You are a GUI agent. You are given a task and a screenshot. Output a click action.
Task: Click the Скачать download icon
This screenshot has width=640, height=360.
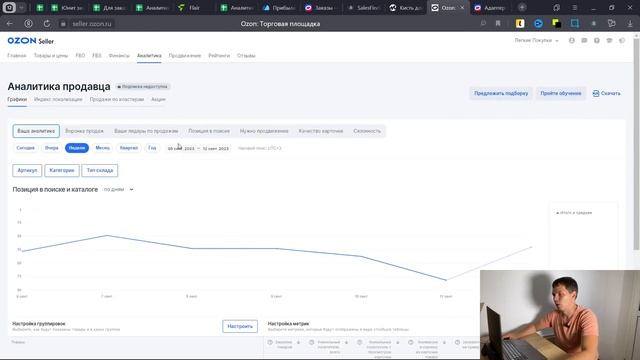point(596,93)
